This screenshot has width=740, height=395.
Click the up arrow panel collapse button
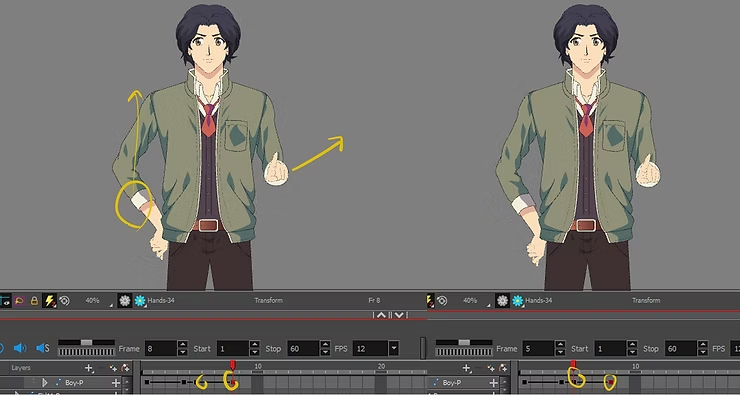(382, 315)
